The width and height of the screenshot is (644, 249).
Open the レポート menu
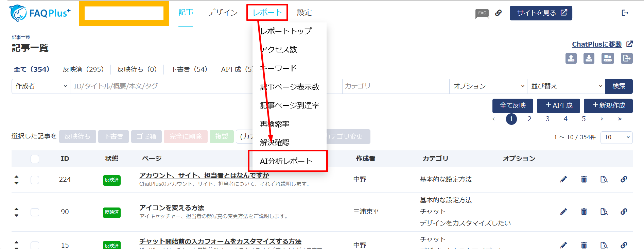click(x=267, y=13)
